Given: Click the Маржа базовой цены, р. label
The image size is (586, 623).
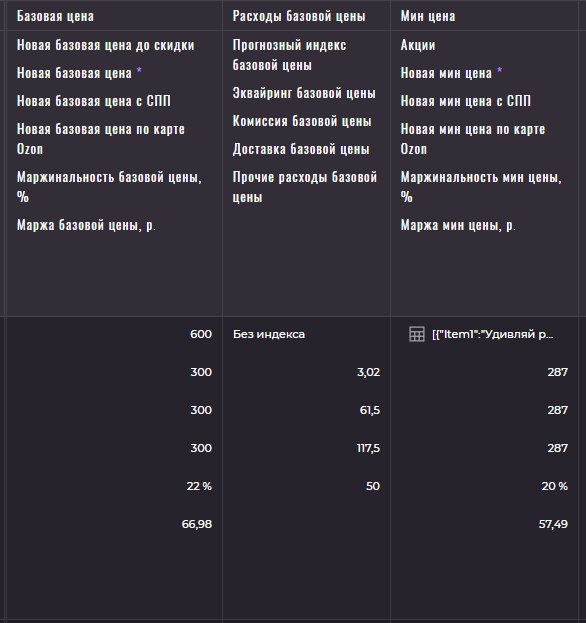Looking at the screenshot, I should (x=86, y=225).
